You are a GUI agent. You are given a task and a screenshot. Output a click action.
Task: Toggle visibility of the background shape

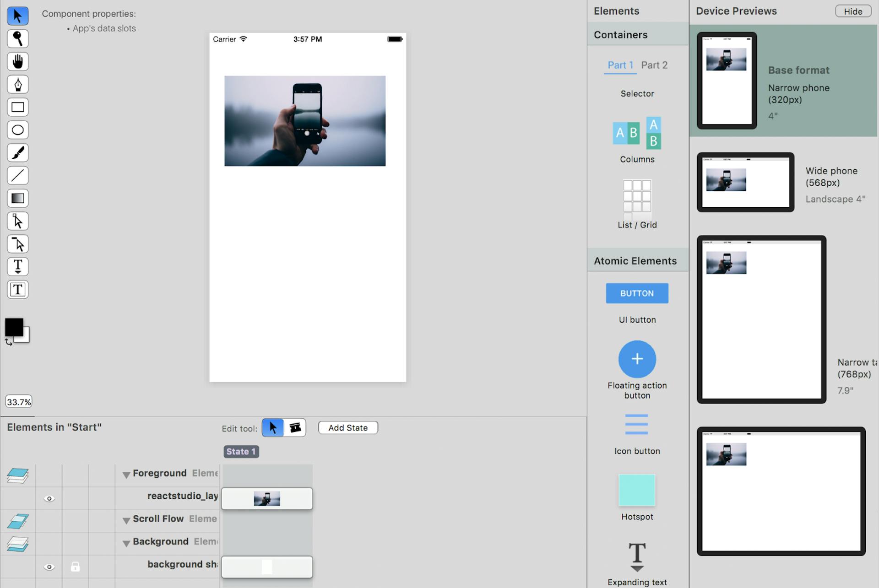(49, 566)
